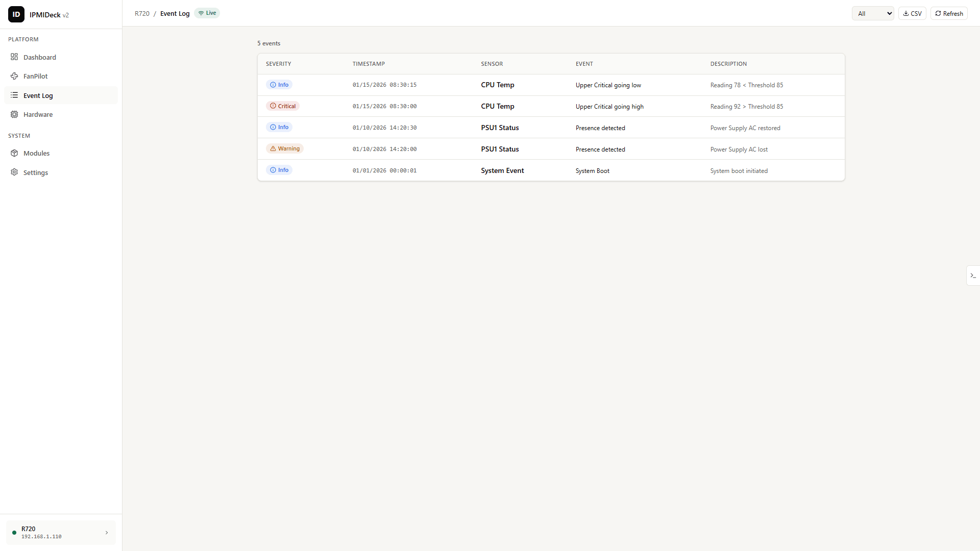
Task: Click the Modules cube icon
Action: pyautogui.click(x=14, y=153)
